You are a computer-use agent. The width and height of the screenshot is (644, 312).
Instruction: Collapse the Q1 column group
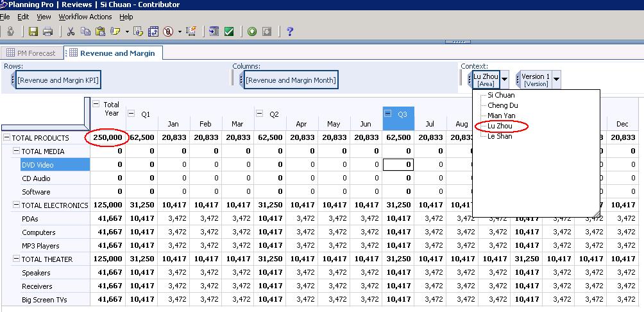tap(131, 114)
